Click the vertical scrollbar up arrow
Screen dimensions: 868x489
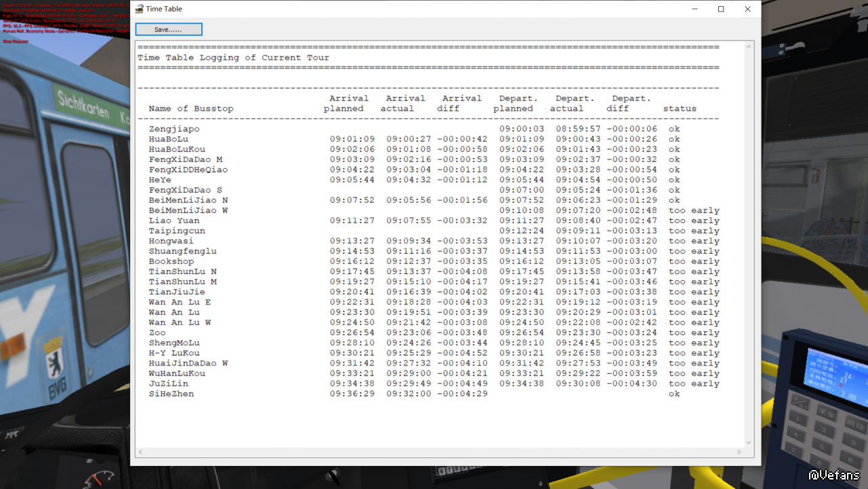tap(749, 47)
